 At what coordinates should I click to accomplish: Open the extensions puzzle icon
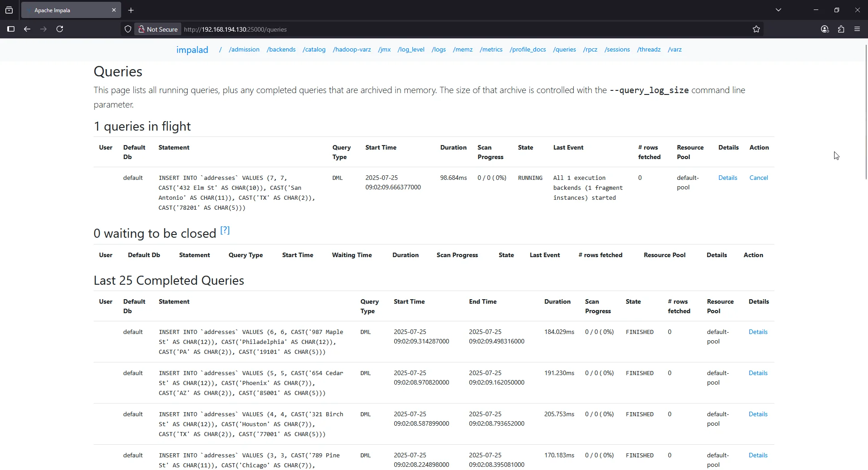click(x=841, y=29)
